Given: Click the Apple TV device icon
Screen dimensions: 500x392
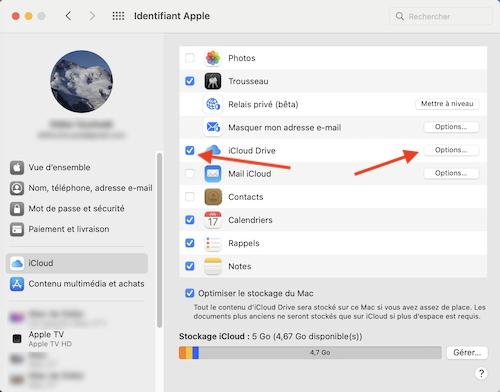Looking at the screenshot, I should tap(17, 339).
